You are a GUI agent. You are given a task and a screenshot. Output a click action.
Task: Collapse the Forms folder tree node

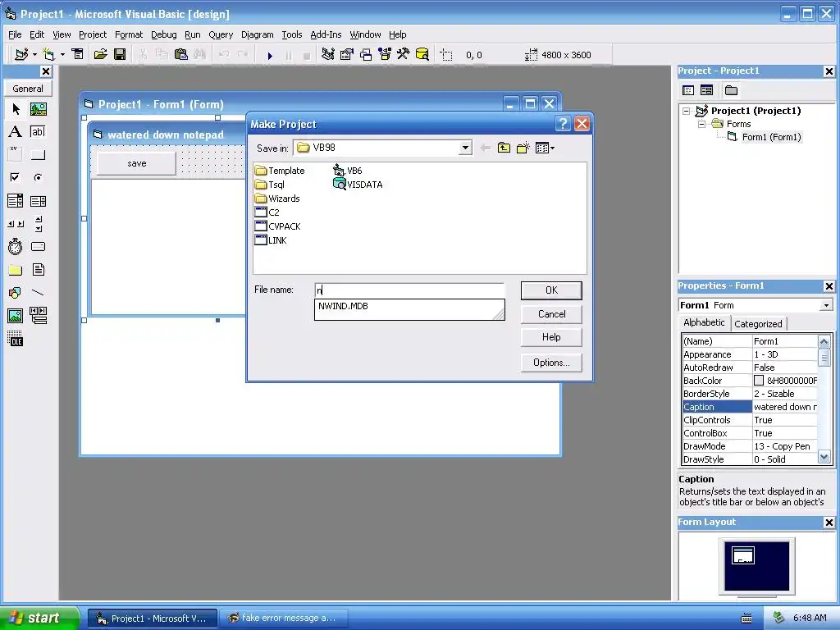(x=701, y=125)
